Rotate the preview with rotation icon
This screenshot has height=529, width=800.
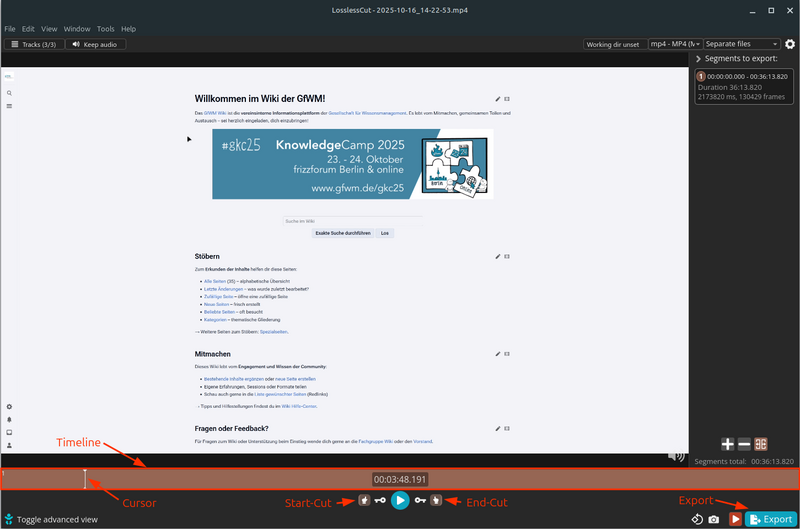[697, 519]
